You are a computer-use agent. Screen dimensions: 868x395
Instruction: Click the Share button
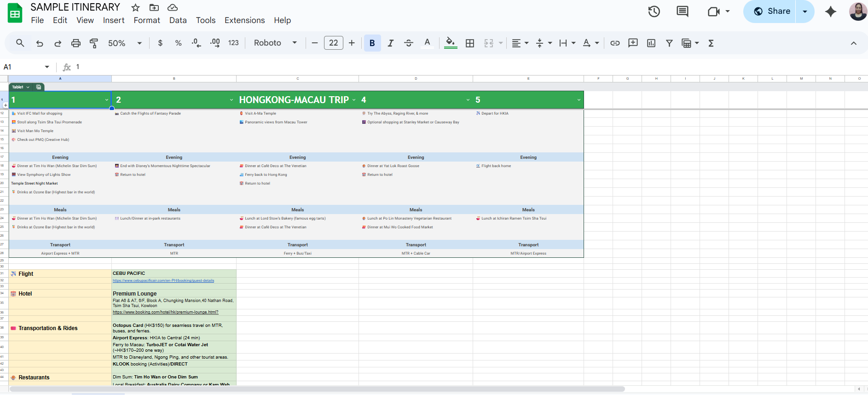pyautogui.click(x=772, y=12)
